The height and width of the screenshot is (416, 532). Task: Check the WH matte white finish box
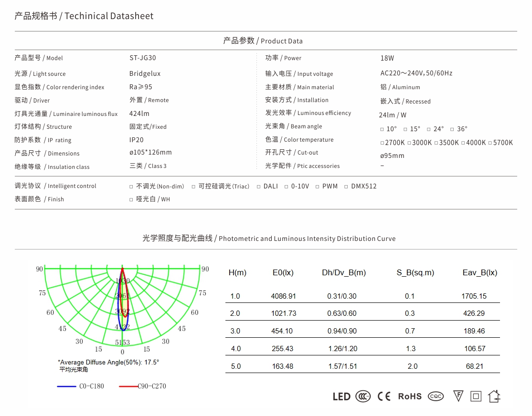[x=131, y=200]
